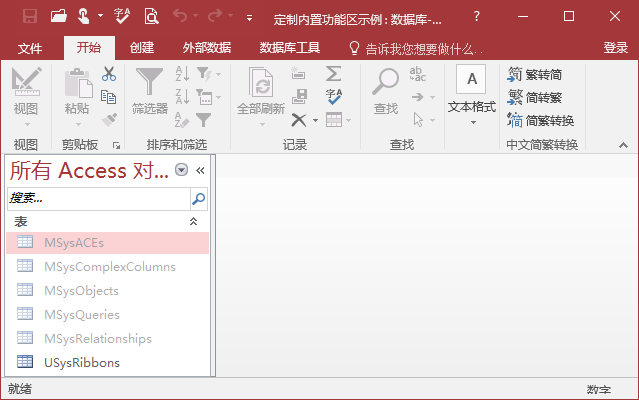Click the Copy icon in clipboard group
Viewport: 639px width, 400px height.
[109, 97]
